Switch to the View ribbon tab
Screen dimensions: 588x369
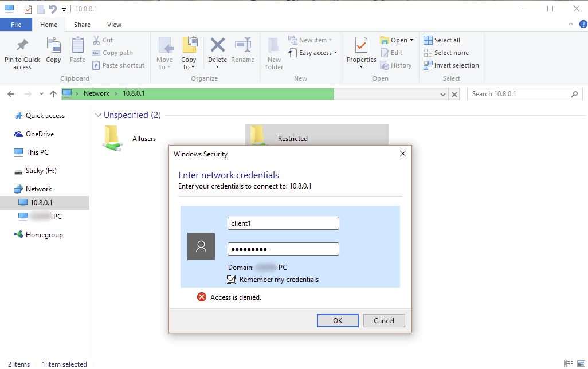(114, 25)
